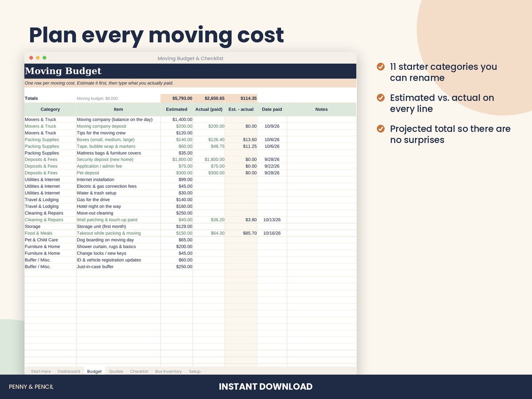Screen dimensions: 532x399
Task: Click the green maximize window dot
Action: 44,58
